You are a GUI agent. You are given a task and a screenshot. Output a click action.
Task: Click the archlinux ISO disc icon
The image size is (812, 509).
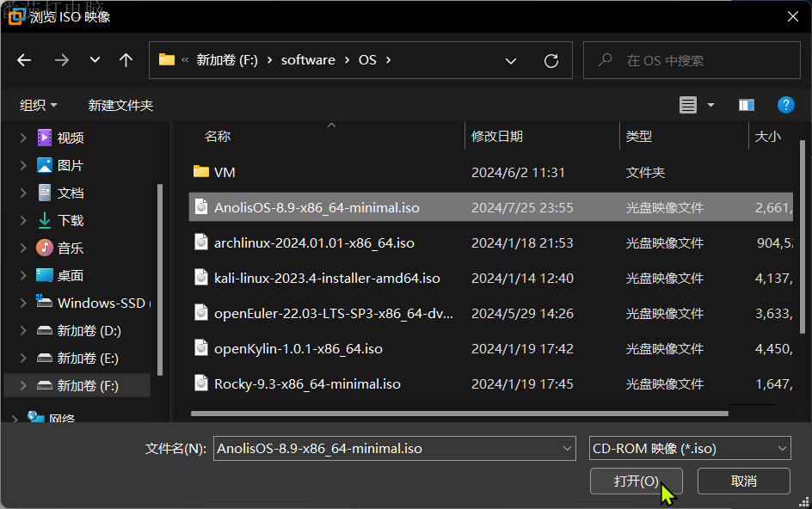pyautogui.click(x=201, y=242)
